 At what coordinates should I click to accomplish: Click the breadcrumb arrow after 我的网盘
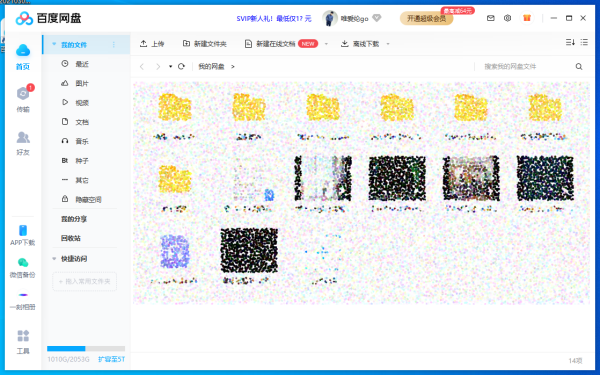(x=233, y=67)
